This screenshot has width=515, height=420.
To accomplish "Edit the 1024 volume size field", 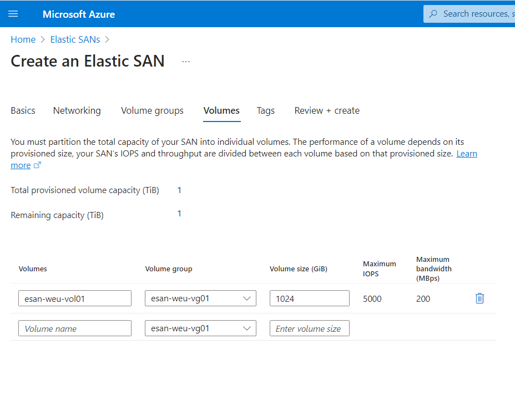I will pyautogui.click(x=310, y=298).
